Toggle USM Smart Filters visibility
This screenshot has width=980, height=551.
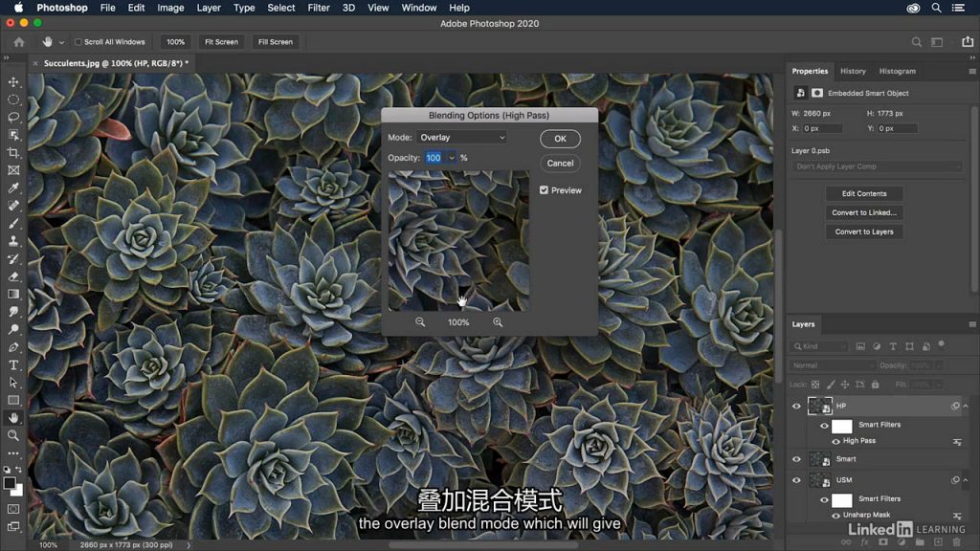824,499
